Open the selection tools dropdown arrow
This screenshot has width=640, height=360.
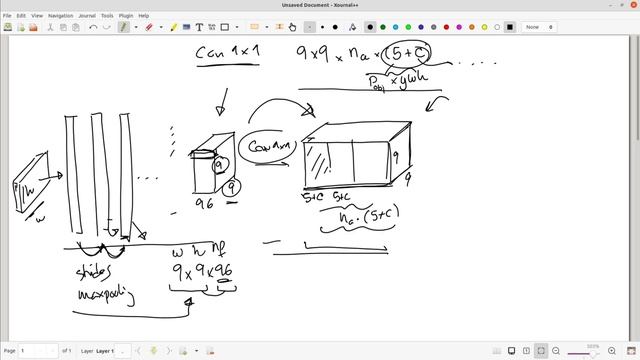267,27
